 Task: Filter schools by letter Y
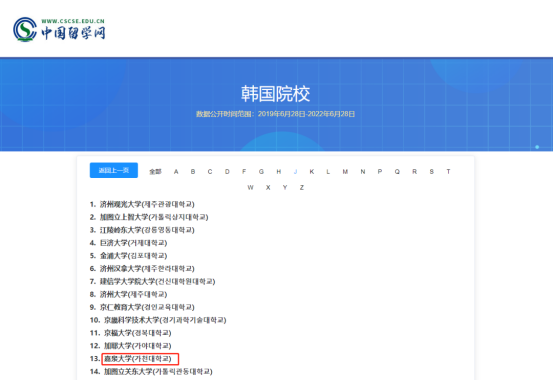pos(285,188)
